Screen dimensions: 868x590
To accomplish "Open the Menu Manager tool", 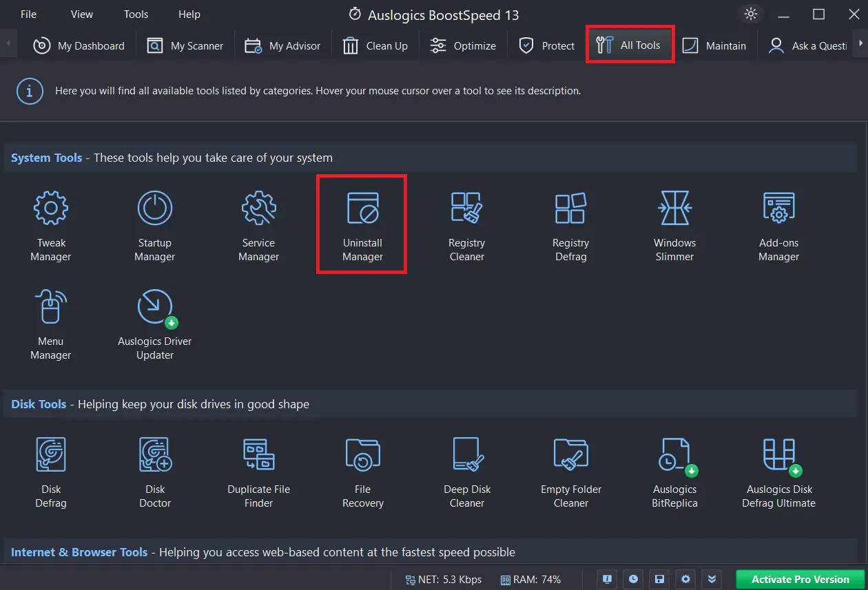I will 51,326.
